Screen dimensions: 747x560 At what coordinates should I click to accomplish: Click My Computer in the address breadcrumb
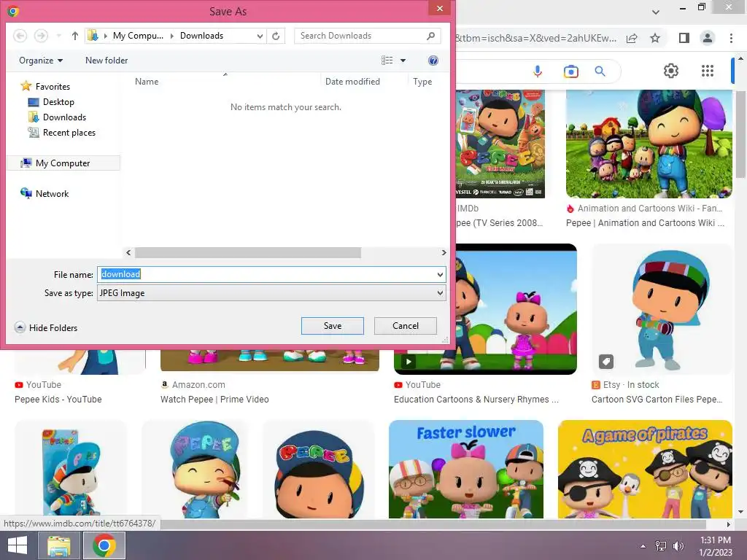point(138,36)
